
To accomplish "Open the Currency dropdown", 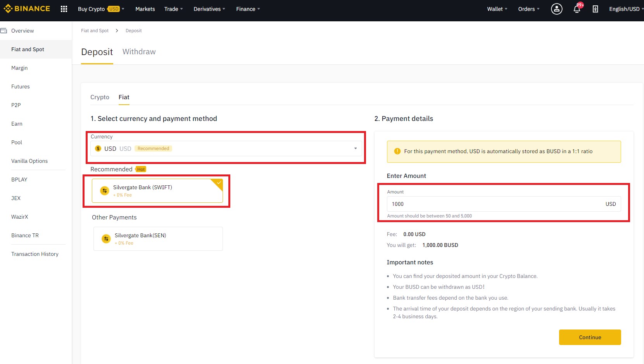I will pyautogui.click(x=226, y=148).
